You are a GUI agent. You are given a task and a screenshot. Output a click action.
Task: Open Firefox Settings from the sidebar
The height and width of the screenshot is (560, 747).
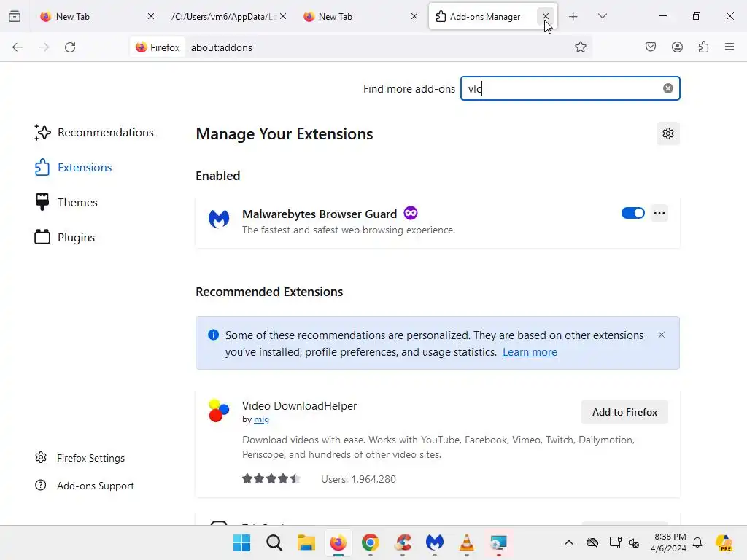(80, 458)
